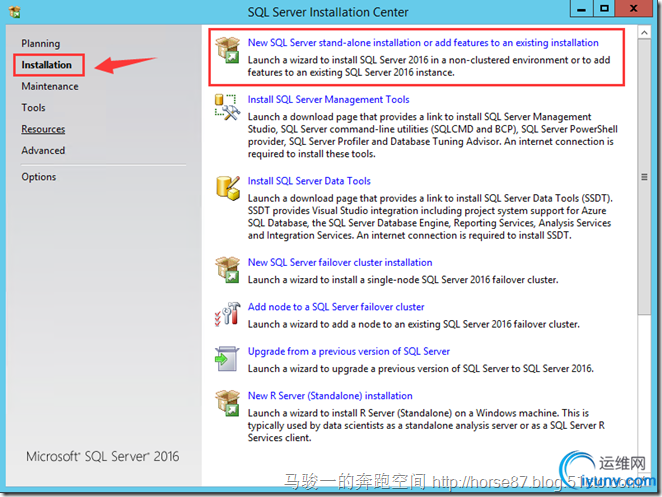Screen dimensions: 662x497
Task: Click the upgrade wizard description text
Action: pyautogui.click(x=421, y=369)
